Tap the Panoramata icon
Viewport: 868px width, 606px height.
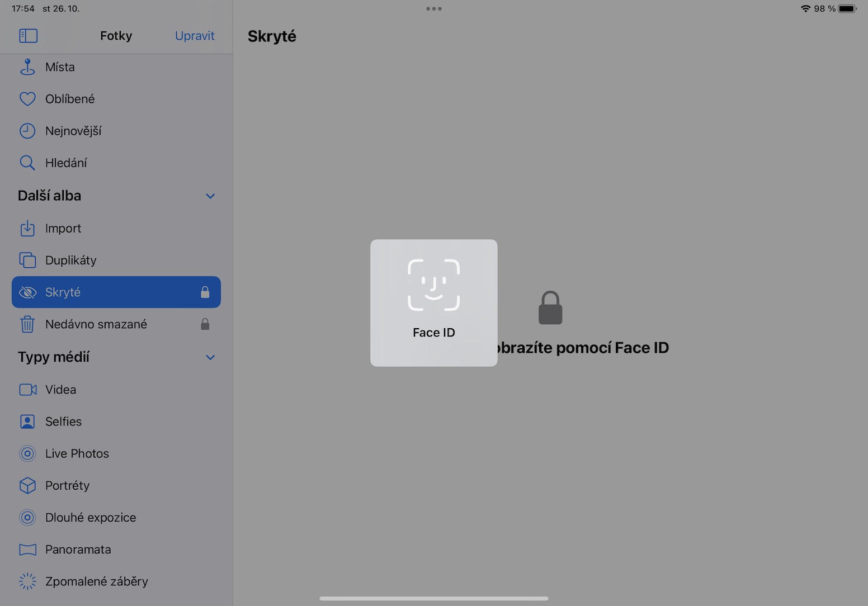tap(27, 550)
